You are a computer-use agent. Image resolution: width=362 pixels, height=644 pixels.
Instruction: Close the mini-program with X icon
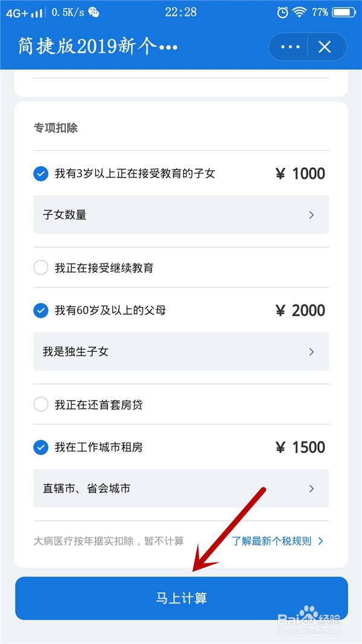[x=325, y=47]
